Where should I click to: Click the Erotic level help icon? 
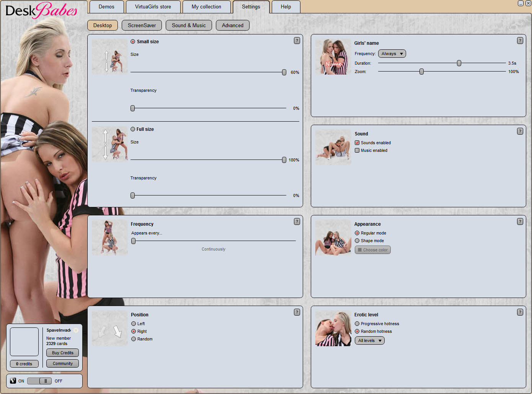[x=520, y=312]
